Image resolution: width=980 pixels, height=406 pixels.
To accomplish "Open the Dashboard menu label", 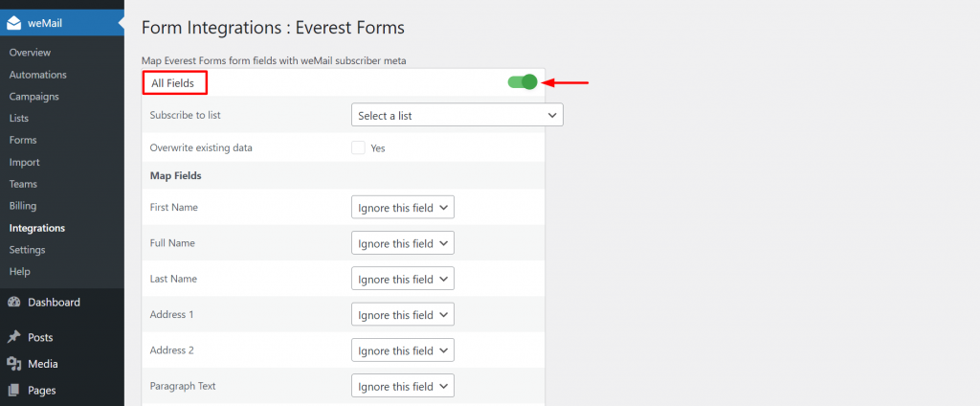I will tap(54, 303).
